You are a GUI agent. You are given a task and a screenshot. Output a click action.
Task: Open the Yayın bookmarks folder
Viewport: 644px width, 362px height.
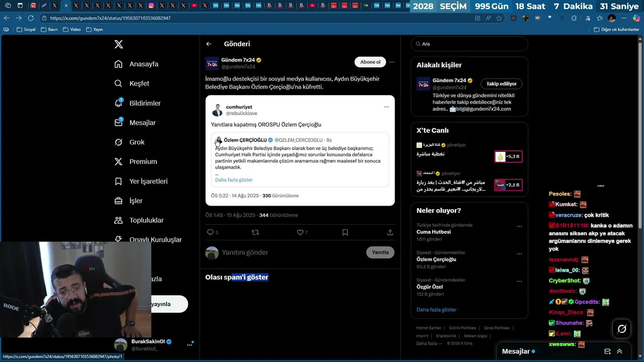94,30
